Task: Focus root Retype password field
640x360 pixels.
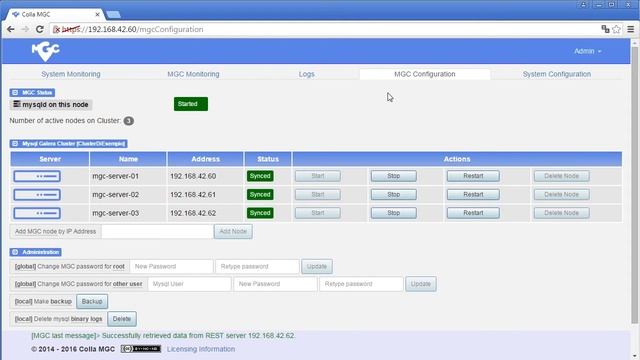Action: 257,267
